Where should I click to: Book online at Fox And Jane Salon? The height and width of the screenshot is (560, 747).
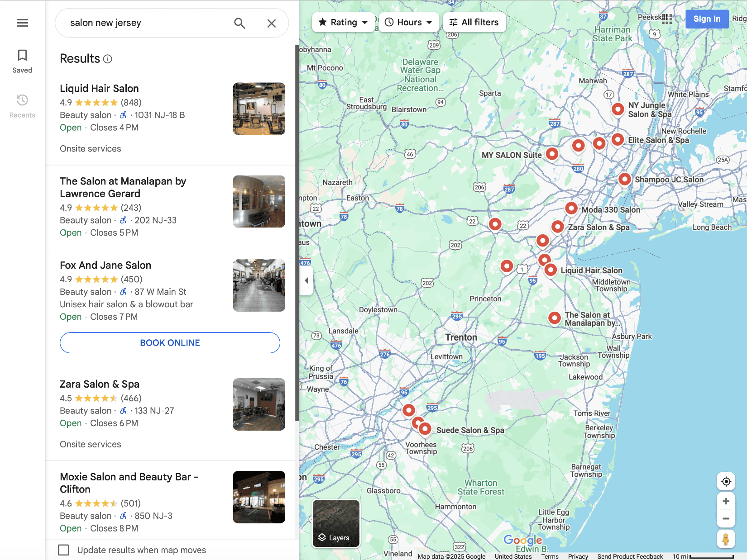click(170, 342)
